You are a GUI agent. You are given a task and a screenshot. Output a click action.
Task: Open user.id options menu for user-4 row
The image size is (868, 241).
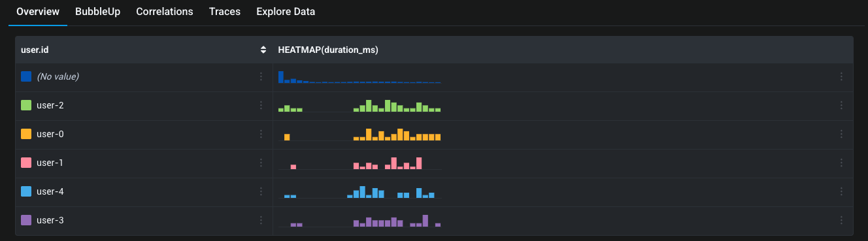[261, 191]
